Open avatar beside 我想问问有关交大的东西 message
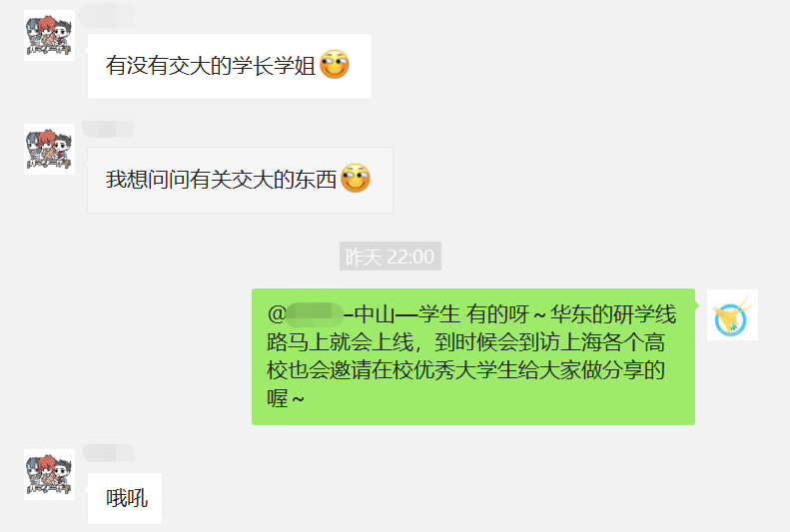 pos(49,149)
